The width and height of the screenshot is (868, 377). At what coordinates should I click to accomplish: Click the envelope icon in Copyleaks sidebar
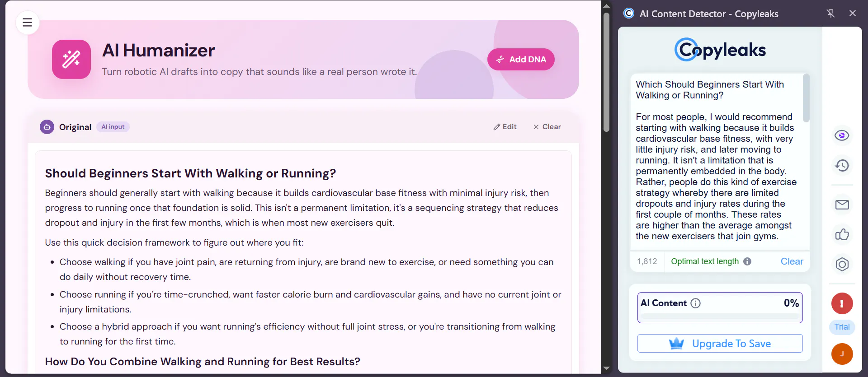click(842, 205)
